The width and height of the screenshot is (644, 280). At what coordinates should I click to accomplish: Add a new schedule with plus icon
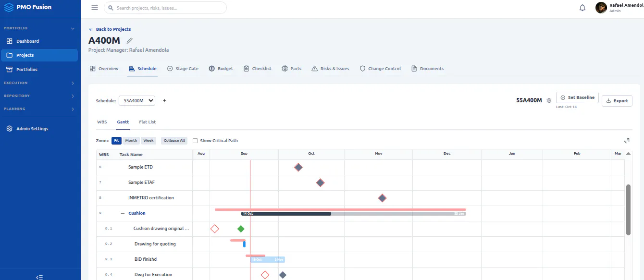[164, 101]
